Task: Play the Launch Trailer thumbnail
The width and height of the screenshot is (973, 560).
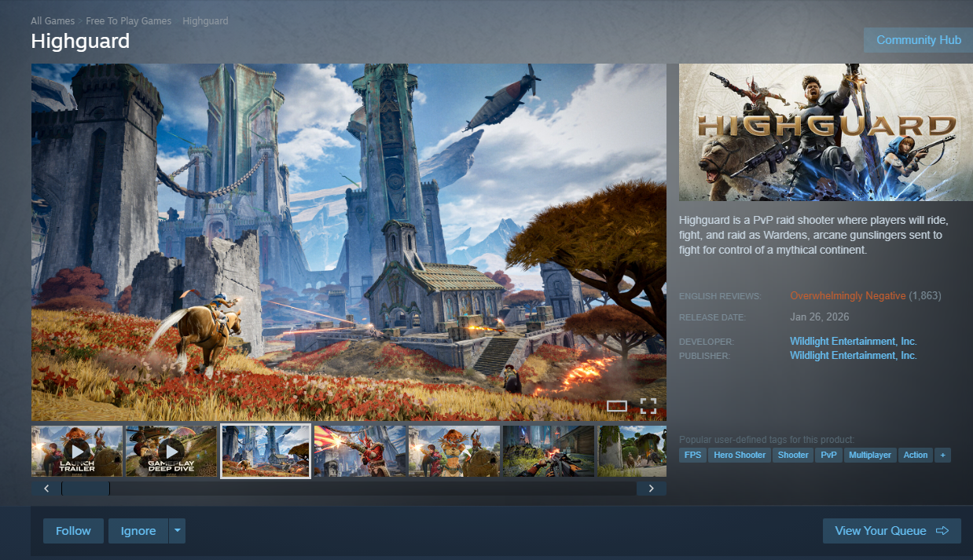Action: (77, 451)
